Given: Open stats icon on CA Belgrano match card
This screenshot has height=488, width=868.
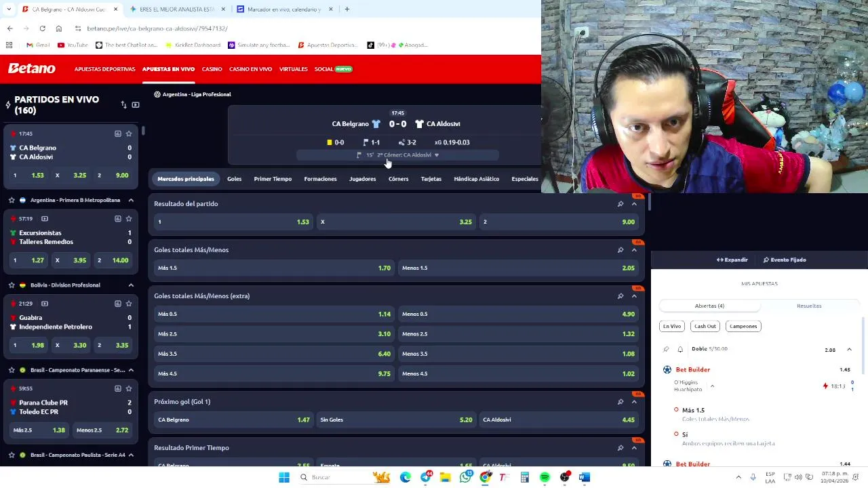Looking at the screenshot, I should tap(117, 134).
